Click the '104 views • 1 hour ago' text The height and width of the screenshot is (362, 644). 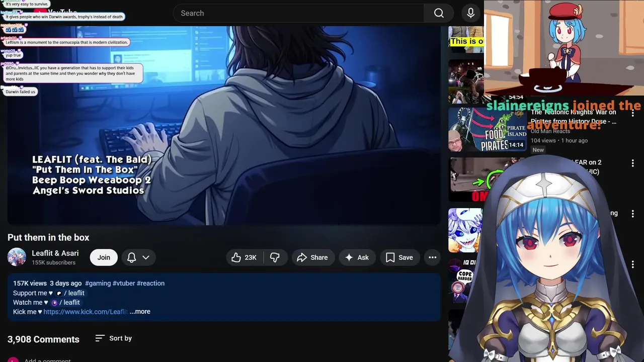coord(559,141)
